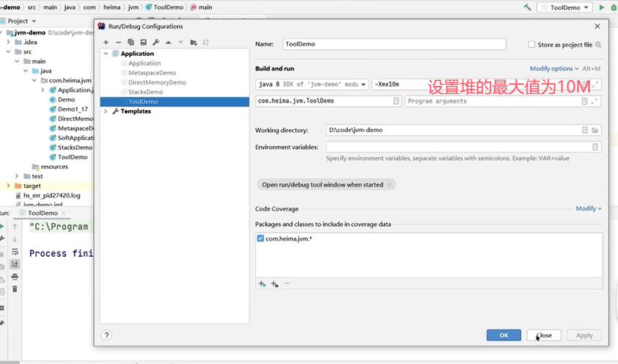
Task: Sort configurations alphabetically icon
Action: (206, 42)
